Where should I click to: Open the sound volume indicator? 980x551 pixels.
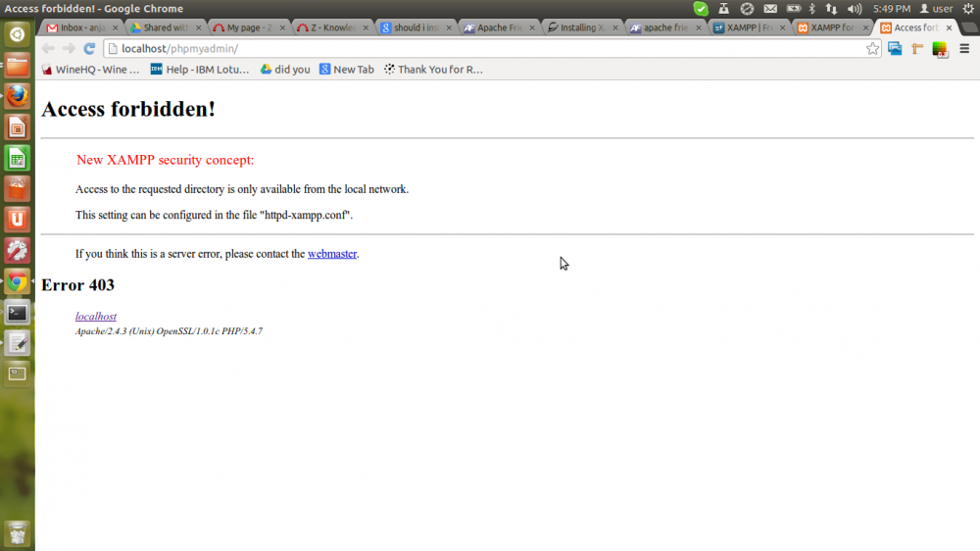tap(854, 9)
